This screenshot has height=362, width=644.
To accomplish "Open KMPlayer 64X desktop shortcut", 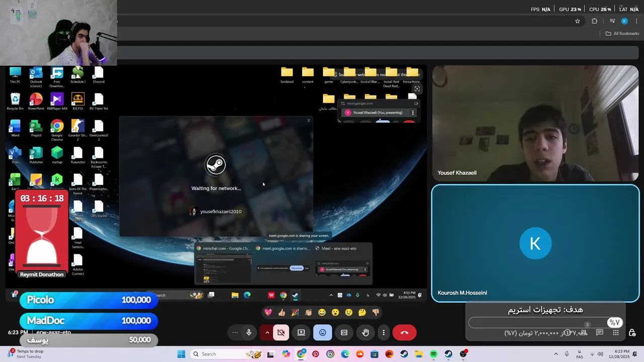I will (57, 102).
